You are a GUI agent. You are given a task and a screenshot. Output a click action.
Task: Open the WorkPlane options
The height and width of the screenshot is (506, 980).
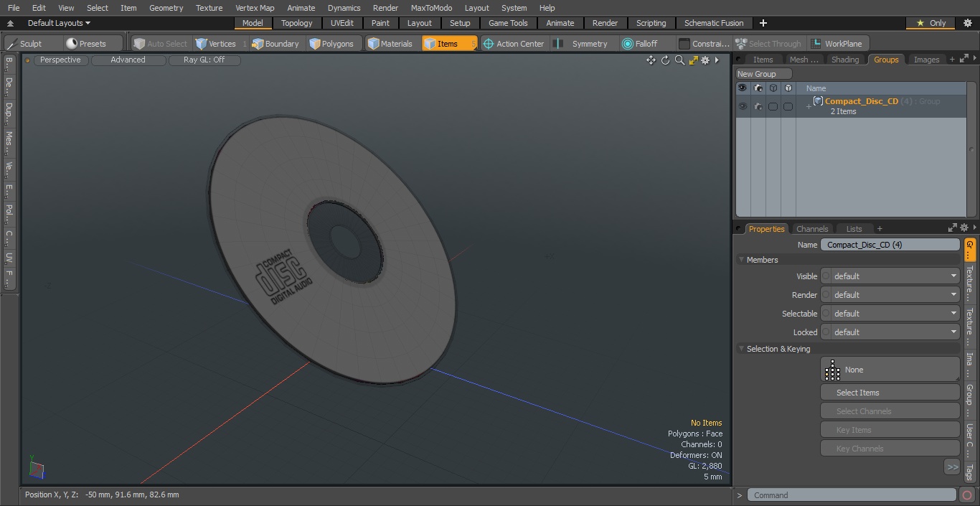coord(837,44)
